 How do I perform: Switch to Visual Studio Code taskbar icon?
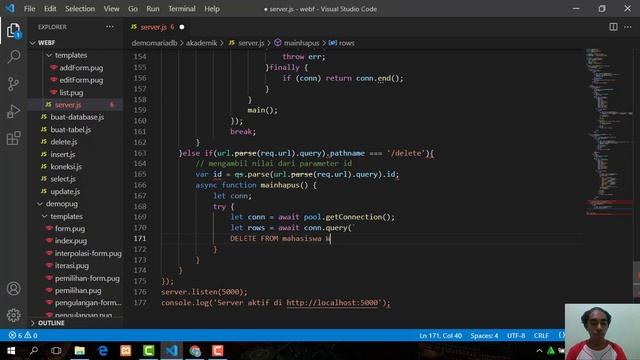(x=172, y=351)
